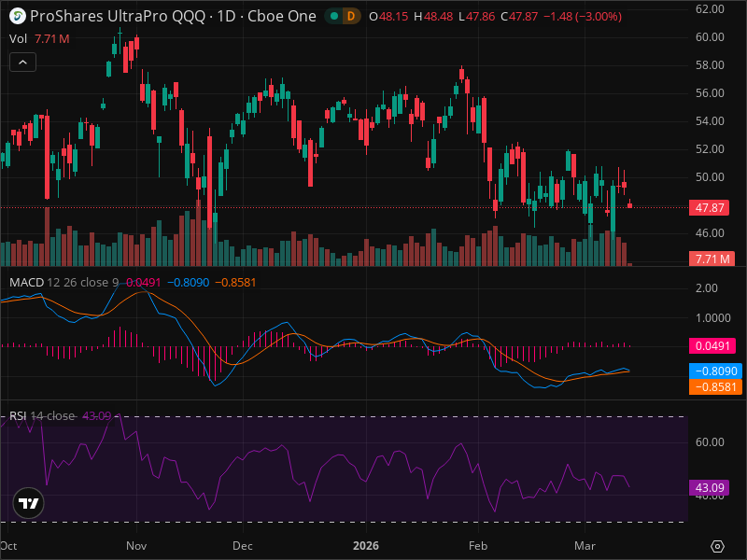Open chart settings hexagon gear icon
The height and width of the screenshot is (560, 747).
717,546
